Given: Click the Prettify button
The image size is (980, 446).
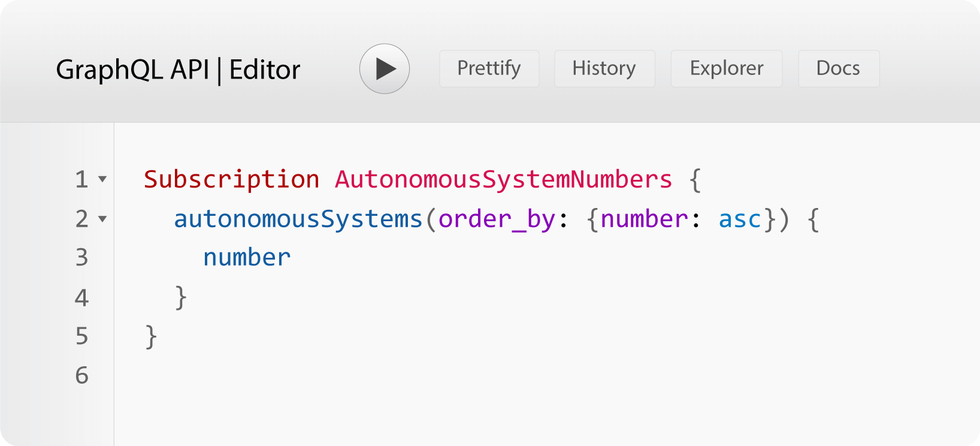Looking at the screenshot, I should point(489,69).
